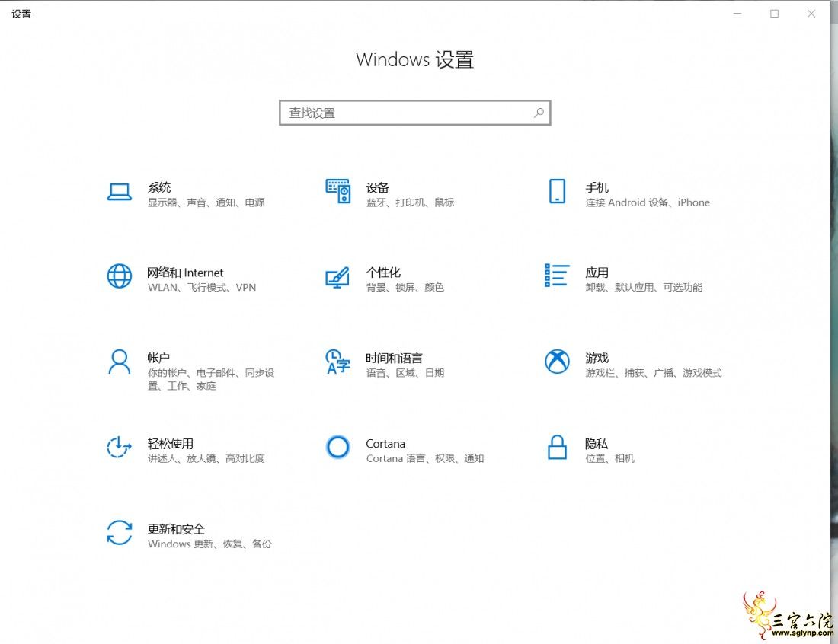This screenshot has height=644, width=838.
Task: Click the text 语音、区域、日期
Action: click(x=405, y=373)
